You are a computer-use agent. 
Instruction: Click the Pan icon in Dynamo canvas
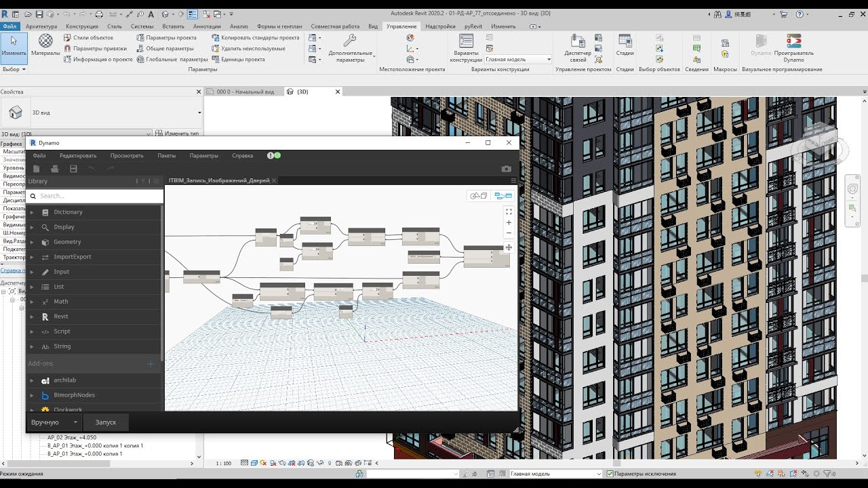point(509,247)
